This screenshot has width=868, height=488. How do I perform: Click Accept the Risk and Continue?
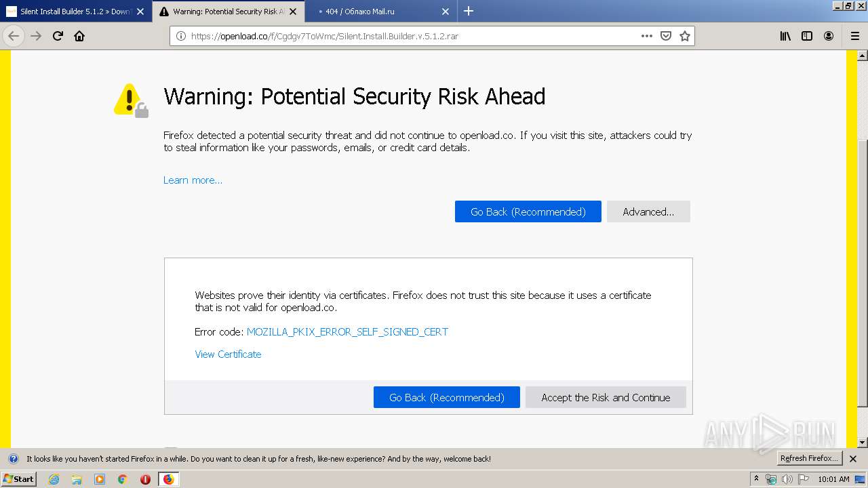click(606, 398)
